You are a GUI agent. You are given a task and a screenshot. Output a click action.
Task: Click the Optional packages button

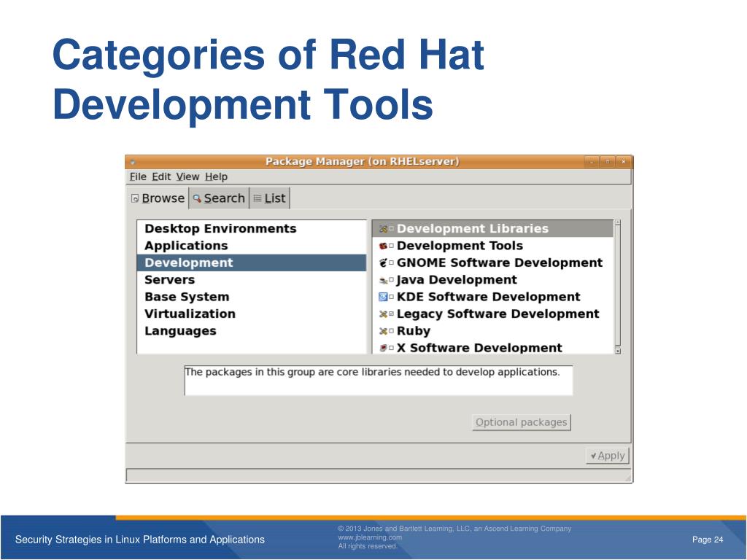tap(522, 422)
